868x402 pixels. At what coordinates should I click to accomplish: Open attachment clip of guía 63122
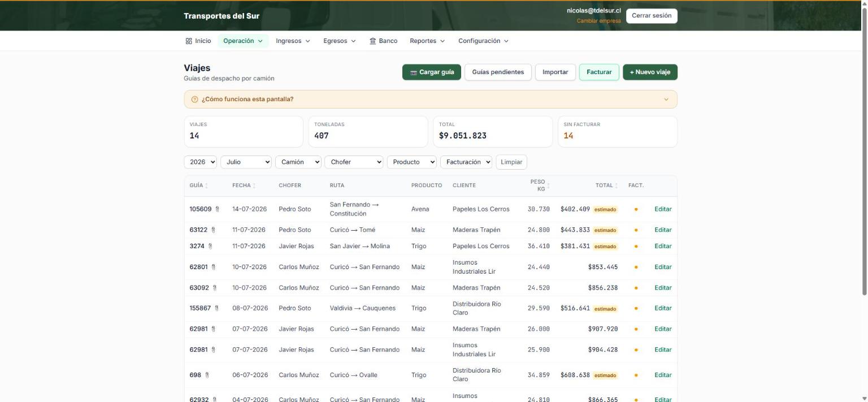click(214, 230)
